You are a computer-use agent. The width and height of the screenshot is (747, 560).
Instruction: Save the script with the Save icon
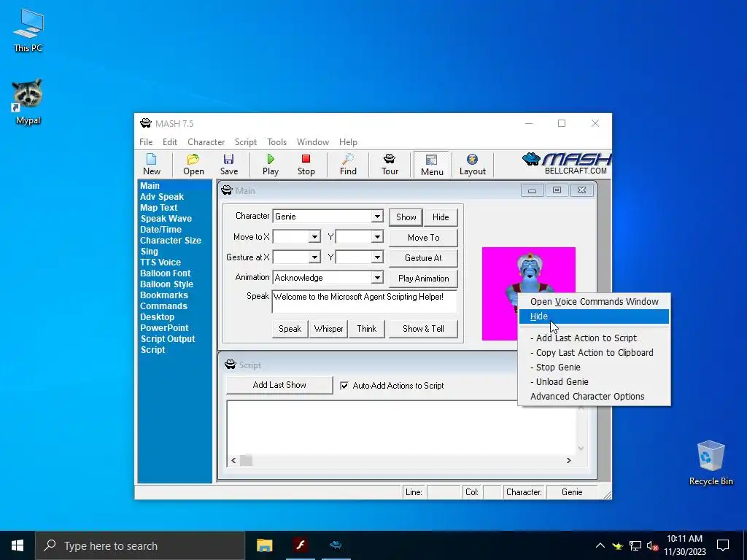pyautogui.click(x=228, y=165)
